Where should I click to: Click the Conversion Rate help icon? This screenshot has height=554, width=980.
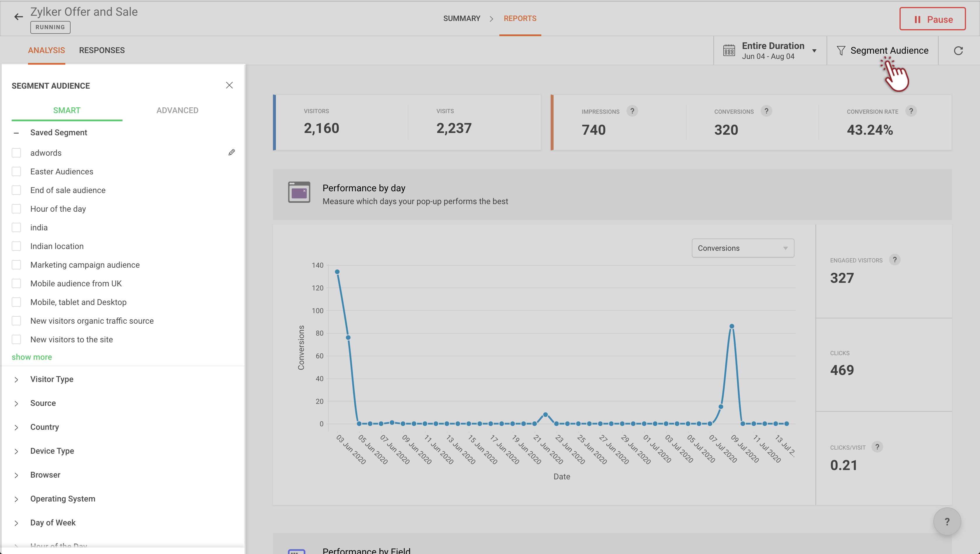[x=911, y=111]
